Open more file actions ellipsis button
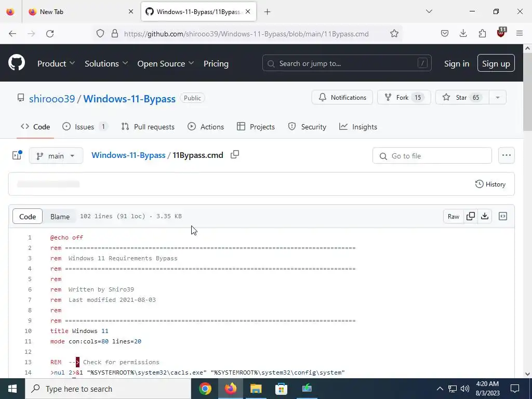This screenshot has height=399, width=532. [x=506, y=155]
